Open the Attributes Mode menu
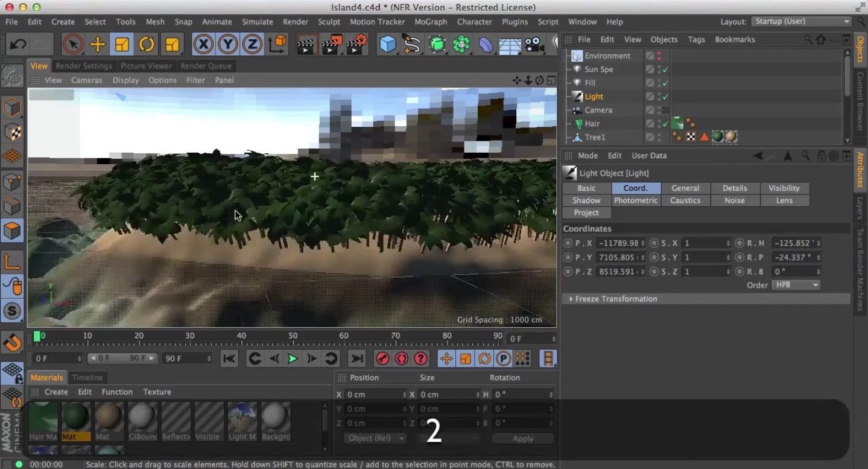This screenshot has height=469, width=868. (588, 155)
